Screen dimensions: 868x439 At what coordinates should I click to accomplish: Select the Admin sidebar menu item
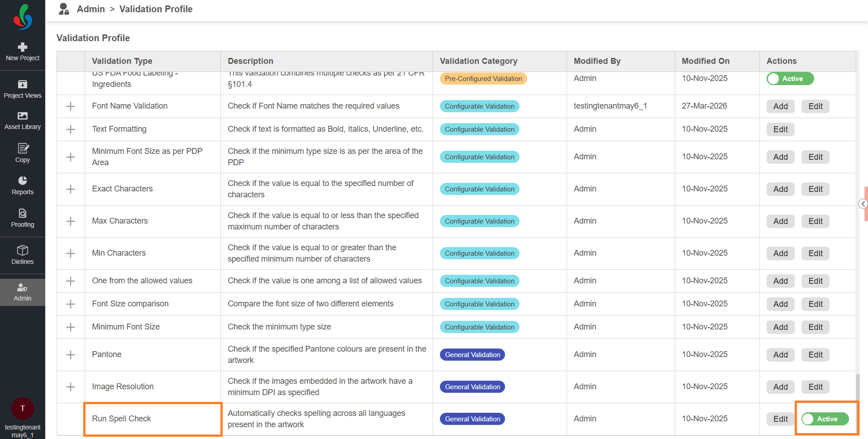tap(23, 292)
